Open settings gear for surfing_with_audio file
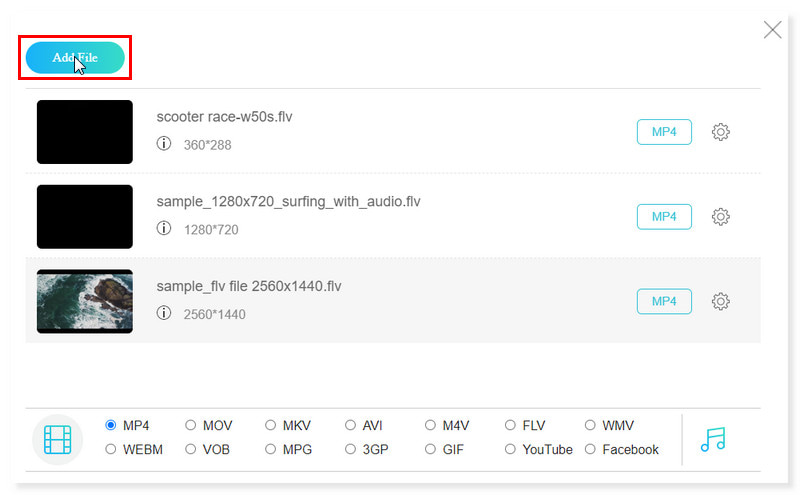 coord(720,216)
